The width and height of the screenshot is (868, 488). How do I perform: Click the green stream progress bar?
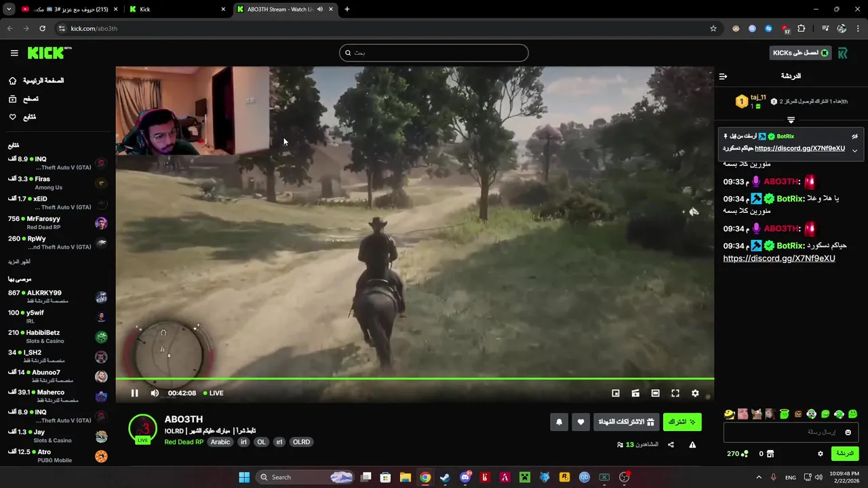tap(414, 379)
